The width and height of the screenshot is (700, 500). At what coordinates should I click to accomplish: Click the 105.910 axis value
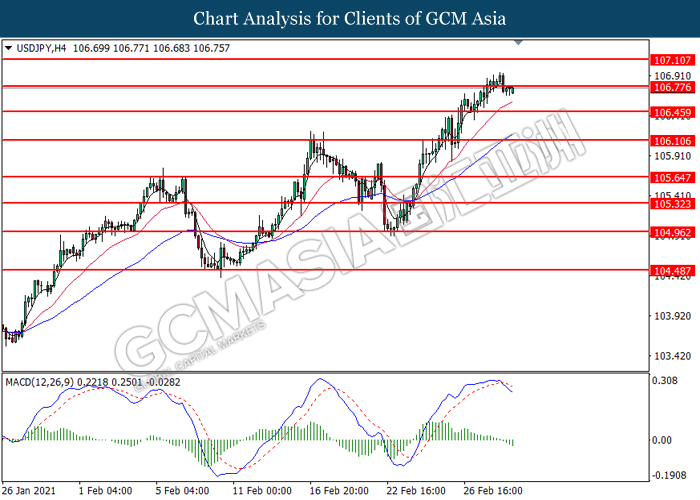click(672, 156)
